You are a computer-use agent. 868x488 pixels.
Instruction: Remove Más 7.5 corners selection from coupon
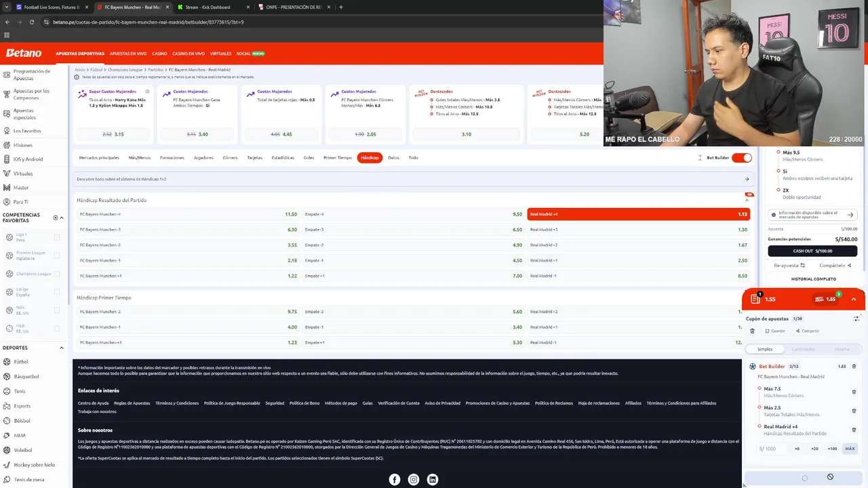tap(854, 392)
